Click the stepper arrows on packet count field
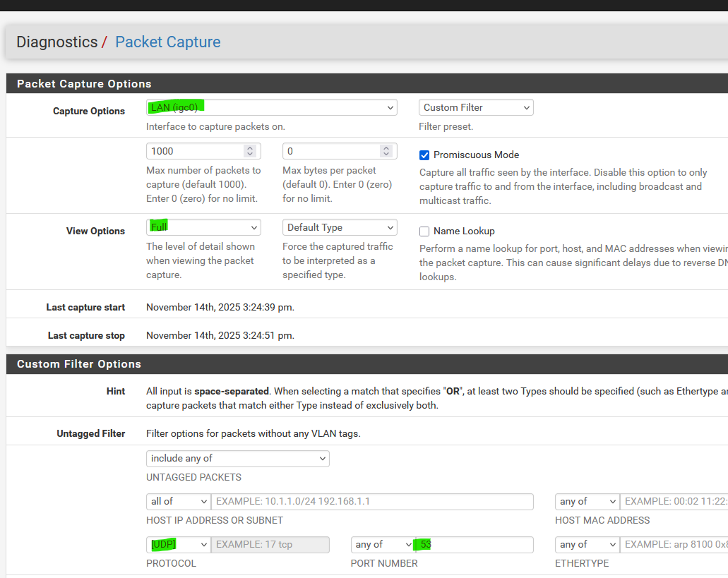This screenshot has height=578, width=728. [x=249, y=151]
